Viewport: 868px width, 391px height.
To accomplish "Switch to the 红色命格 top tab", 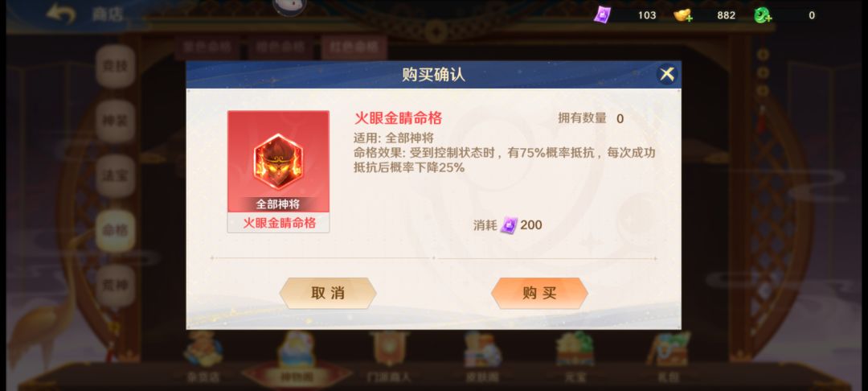I will 354,47.
